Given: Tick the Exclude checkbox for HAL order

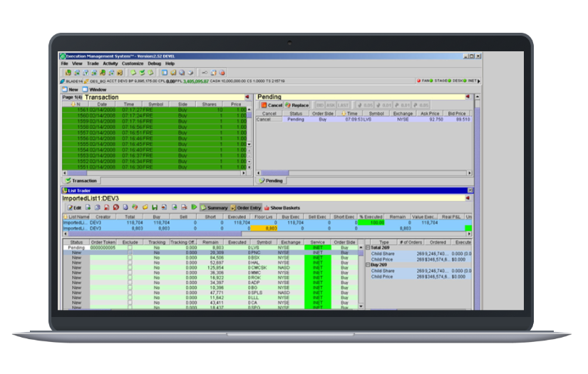Looking at the screenshot, I should click(130, 263).
